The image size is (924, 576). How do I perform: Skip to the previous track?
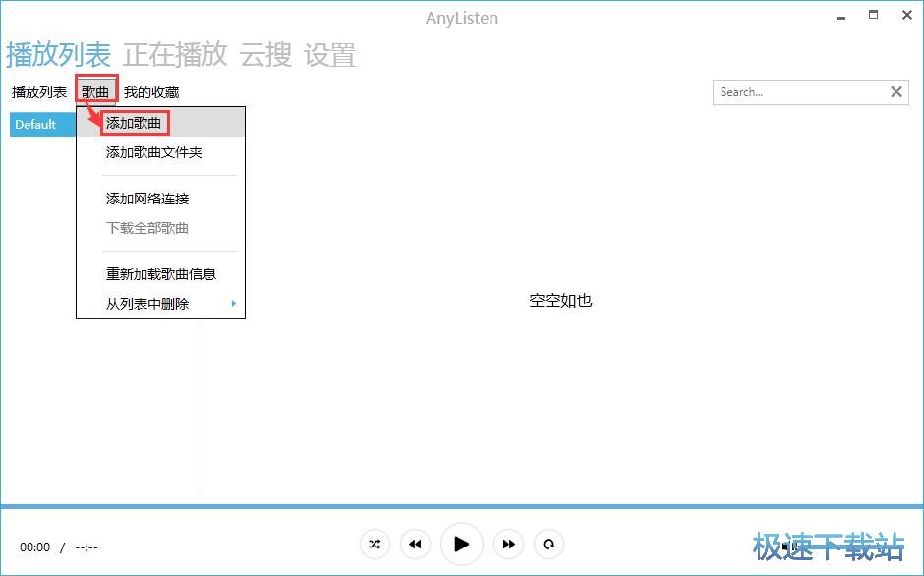(x=415, y=545)
